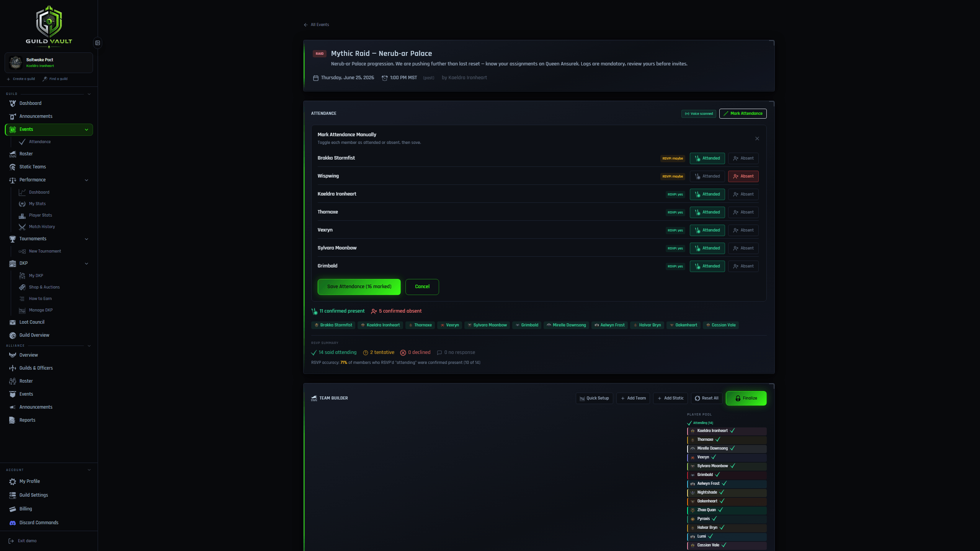Click the Discord Commands icon

[13, 523]
